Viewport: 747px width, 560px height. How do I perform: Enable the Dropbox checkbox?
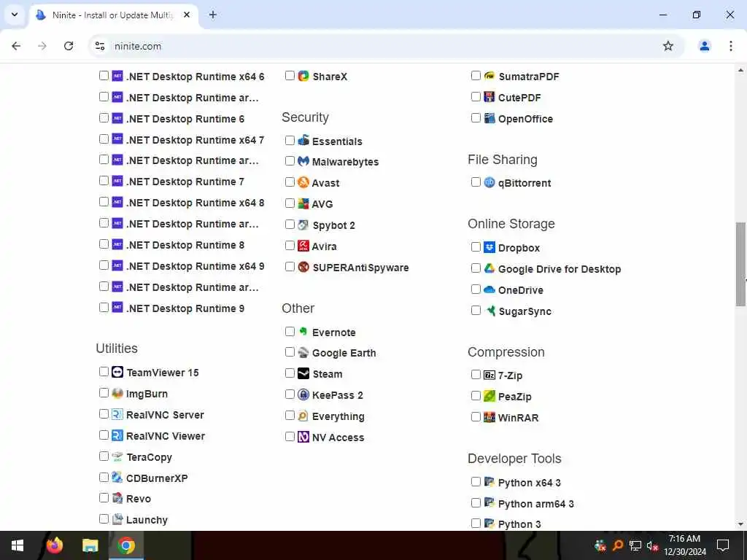476,247
